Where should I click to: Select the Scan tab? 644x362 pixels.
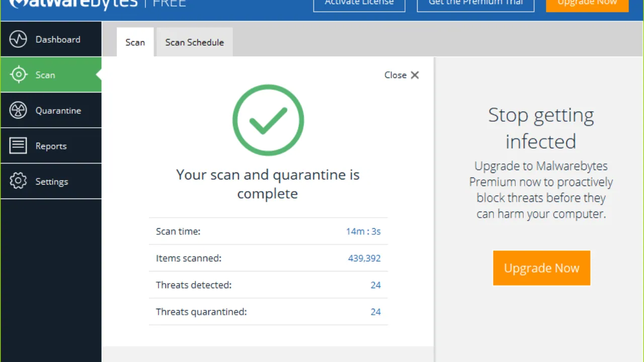click(x=135, y=42)
